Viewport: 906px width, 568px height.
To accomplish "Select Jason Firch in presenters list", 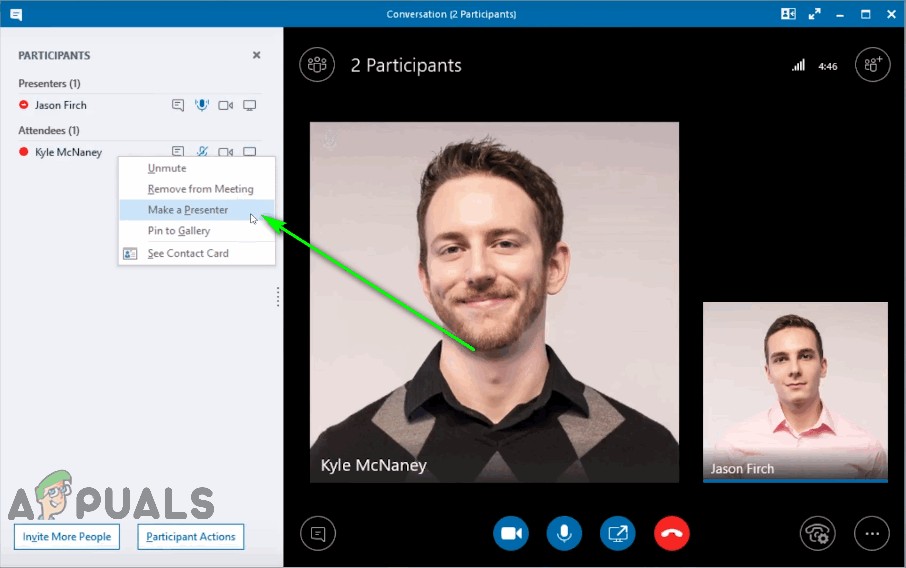I will (61, 105).
